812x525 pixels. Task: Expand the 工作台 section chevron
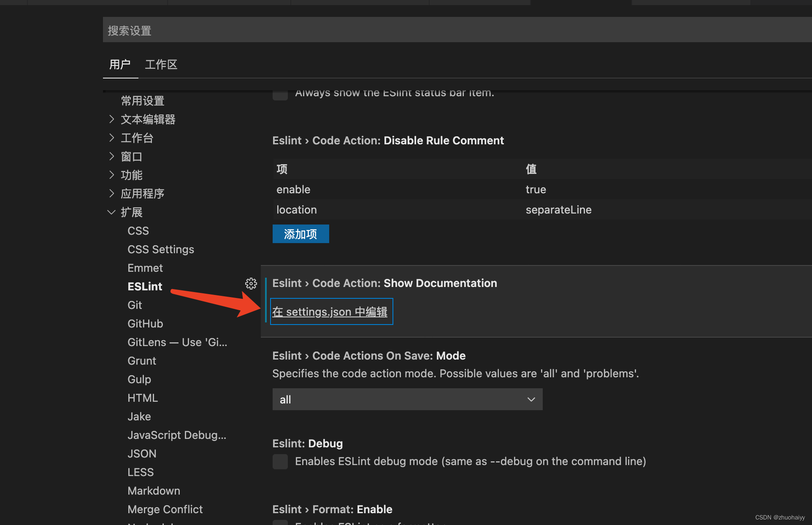[111, 138]
